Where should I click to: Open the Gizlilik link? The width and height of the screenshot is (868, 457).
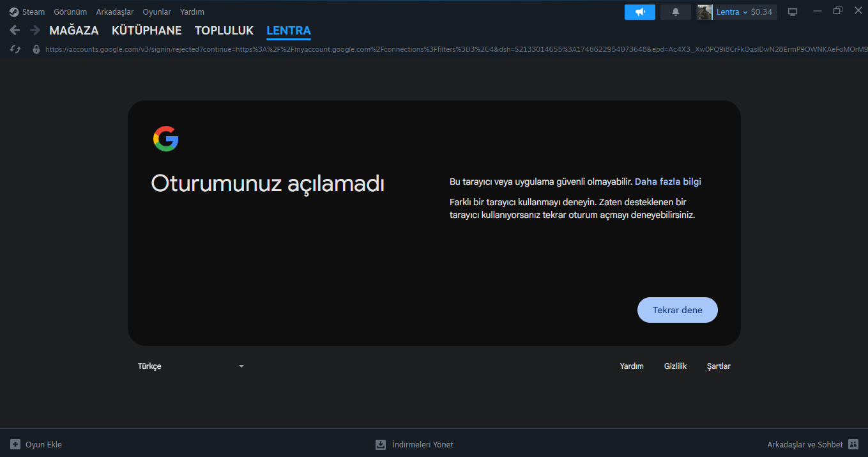click(x=675, y=366)
